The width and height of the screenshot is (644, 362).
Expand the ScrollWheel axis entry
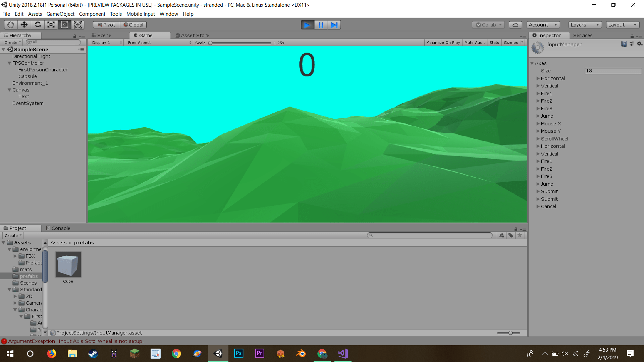pyautogui.click(x=538, y=139)
